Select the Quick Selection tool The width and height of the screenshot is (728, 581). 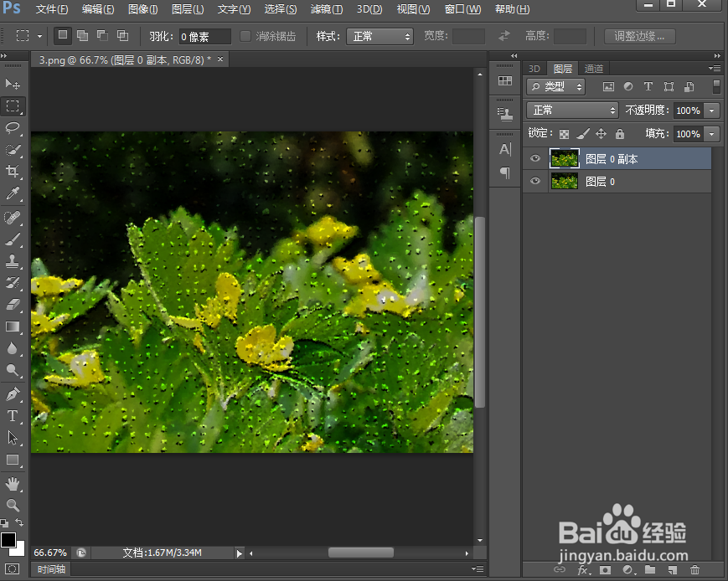point(13,150)
